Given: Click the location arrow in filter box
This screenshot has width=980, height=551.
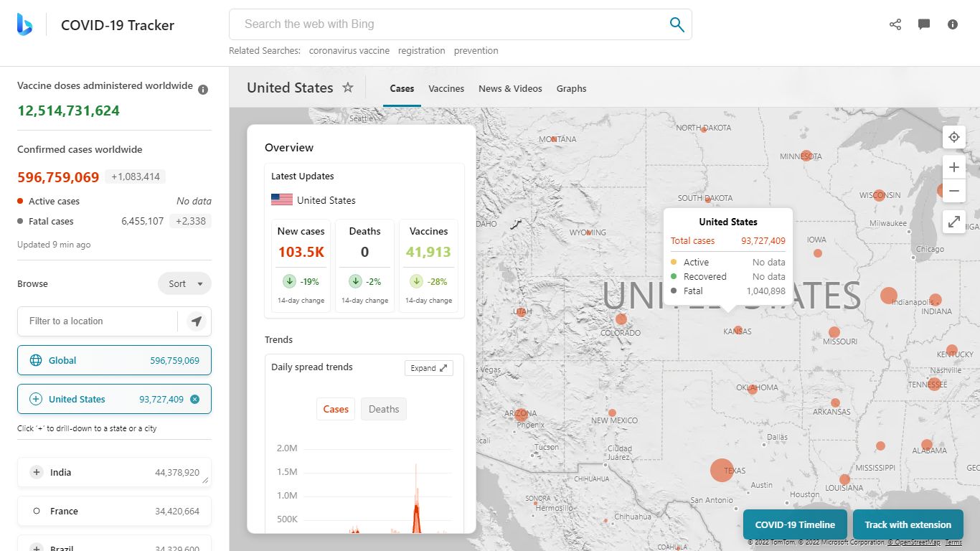Looking at the screenshot, I should (197, 321).
